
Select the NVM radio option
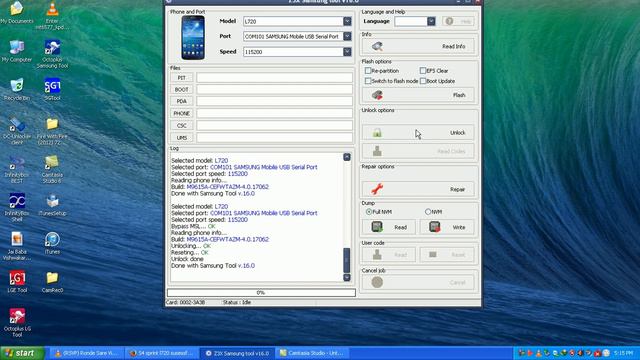click(x=428, y=212)
